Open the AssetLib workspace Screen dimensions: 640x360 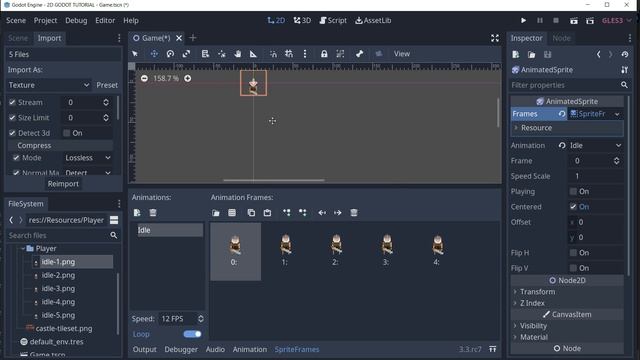pos(373,20)
